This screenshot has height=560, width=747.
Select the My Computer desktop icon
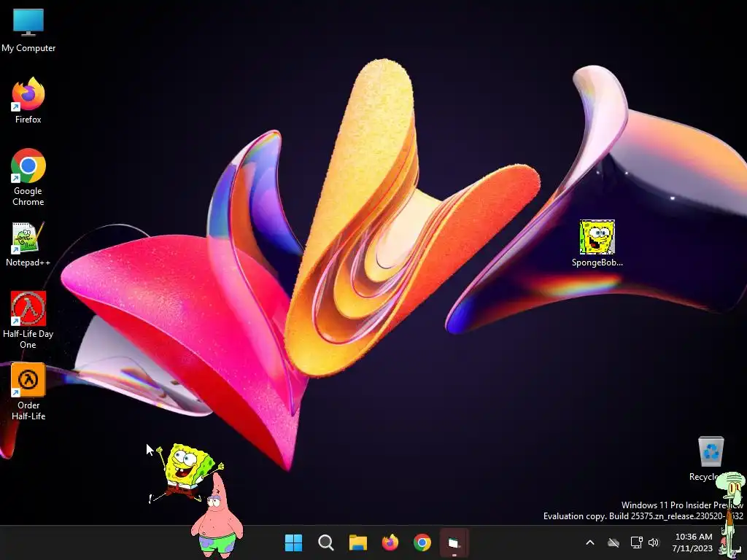coord(28,30)
